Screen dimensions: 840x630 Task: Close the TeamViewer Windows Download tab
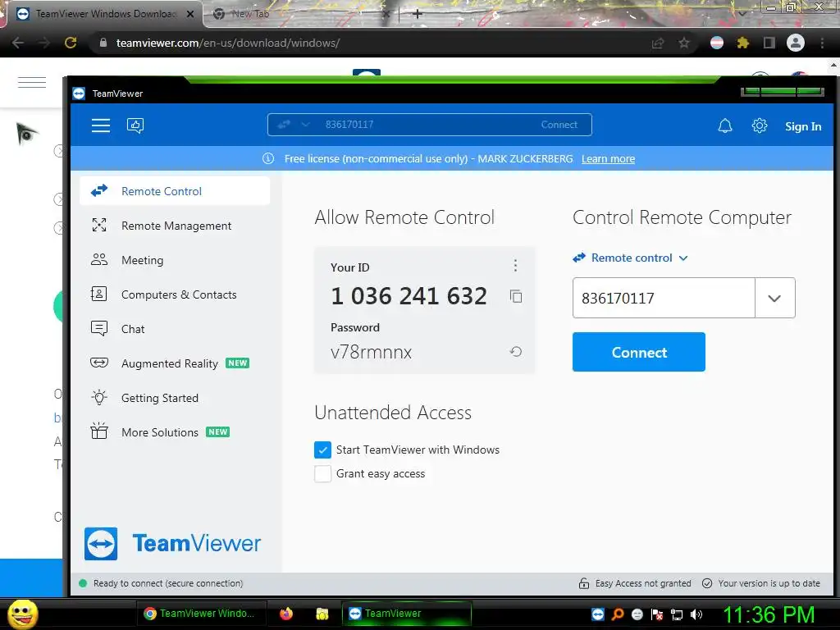point(189,15)
